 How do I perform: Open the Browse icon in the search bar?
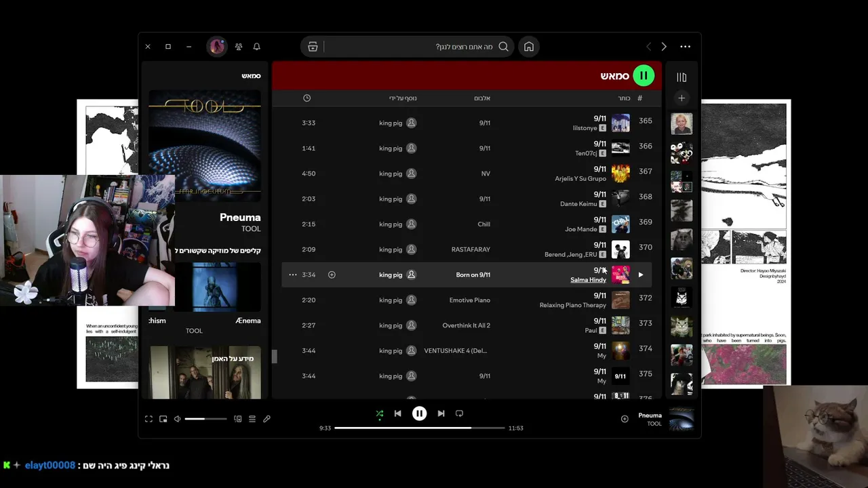click(x=313, y=47)
